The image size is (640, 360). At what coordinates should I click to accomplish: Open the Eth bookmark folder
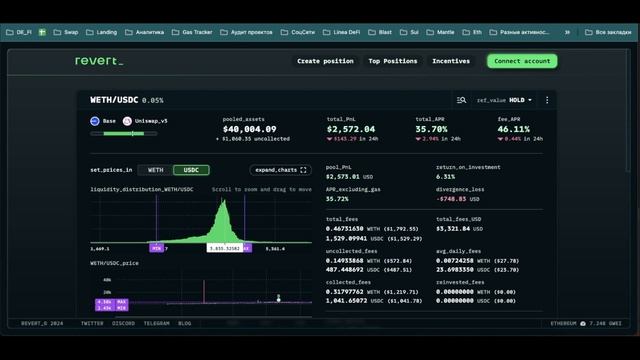point(472,32)
